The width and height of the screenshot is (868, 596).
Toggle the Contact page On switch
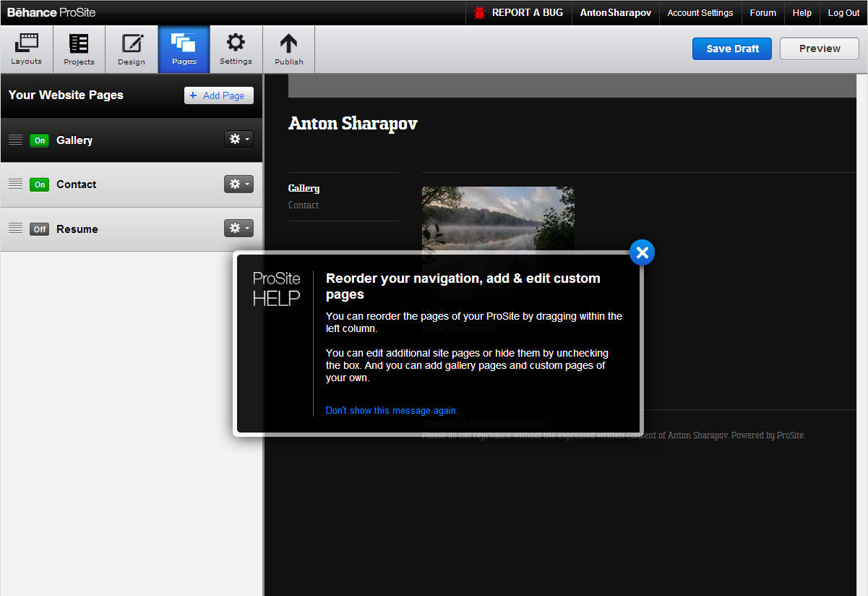(40, 184)
